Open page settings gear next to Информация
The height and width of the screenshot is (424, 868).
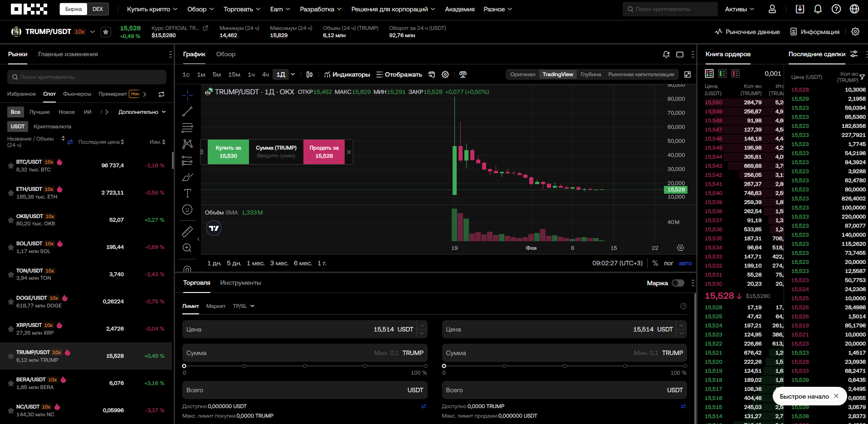[x=855, y=32]
